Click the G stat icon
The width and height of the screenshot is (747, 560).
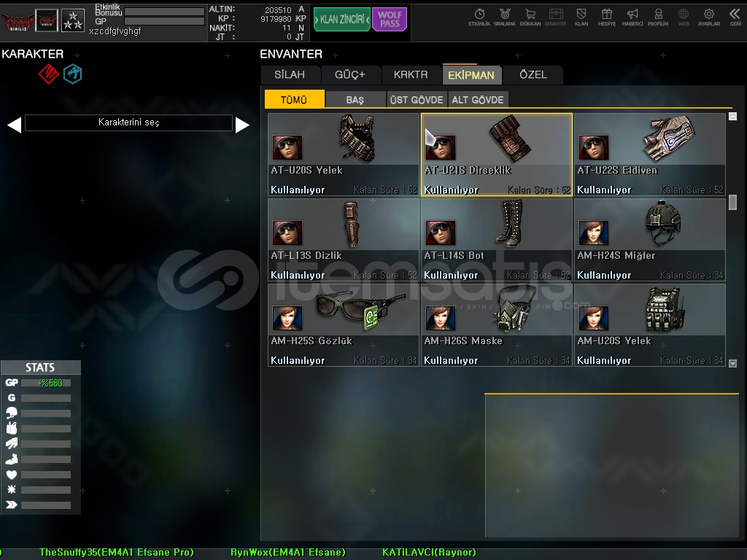point(12,397)
